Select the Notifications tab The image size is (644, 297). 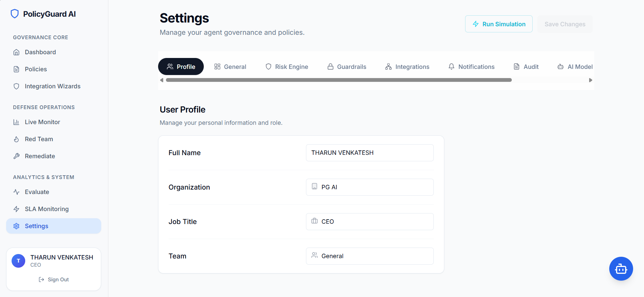[472, 67]
